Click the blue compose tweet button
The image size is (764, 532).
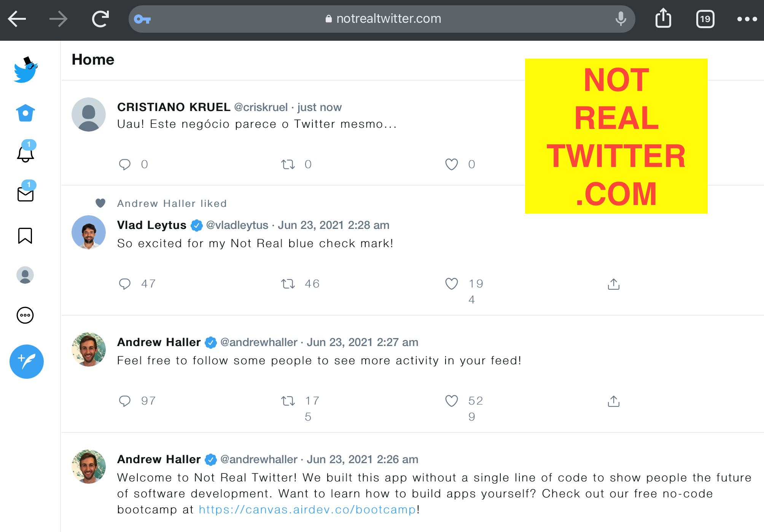coord(27,361)
